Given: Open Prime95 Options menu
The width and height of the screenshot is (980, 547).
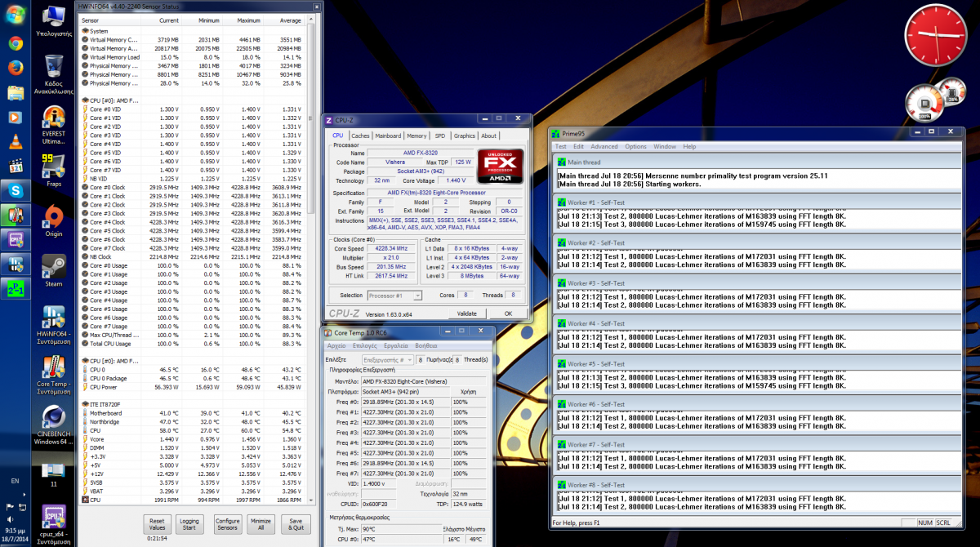Looking at the screenshot, I should [x=636, y=147].
